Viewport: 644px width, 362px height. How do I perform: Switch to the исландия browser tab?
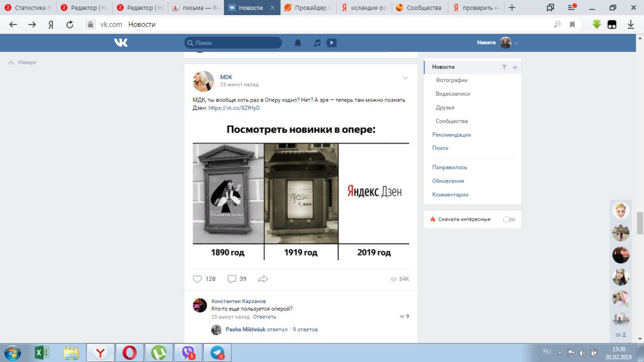coord(364,8)
